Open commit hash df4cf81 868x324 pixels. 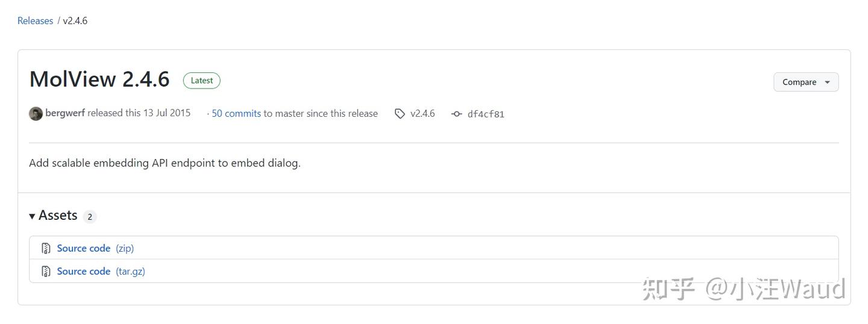pyautogui.click(x=486, y=114)
